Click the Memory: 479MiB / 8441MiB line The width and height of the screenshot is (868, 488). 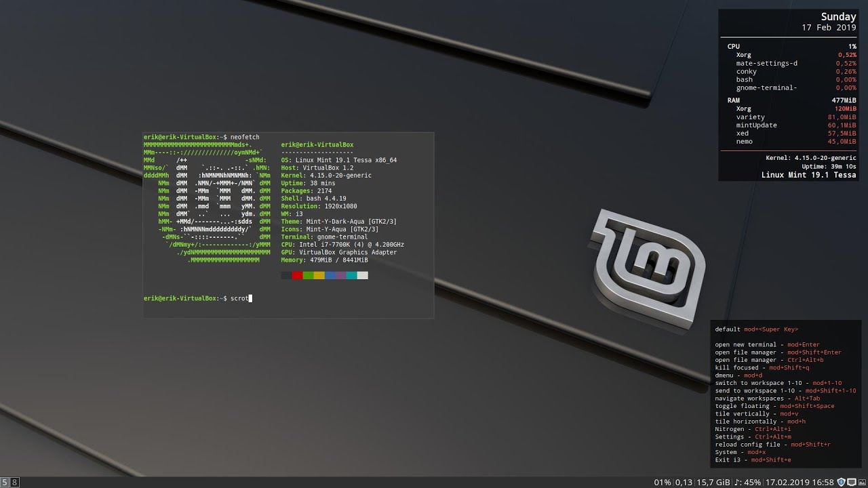[x=324, y=260]
